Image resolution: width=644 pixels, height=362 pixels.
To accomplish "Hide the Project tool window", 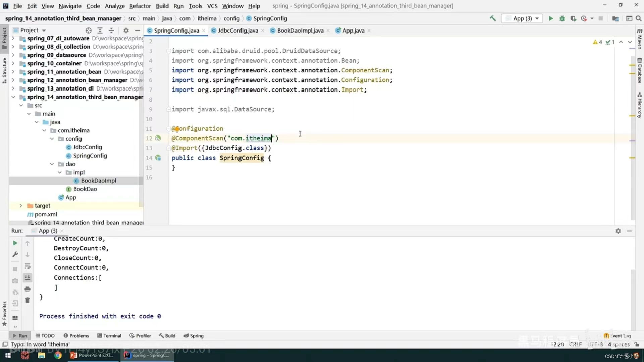I will click(x=138, y=31).
